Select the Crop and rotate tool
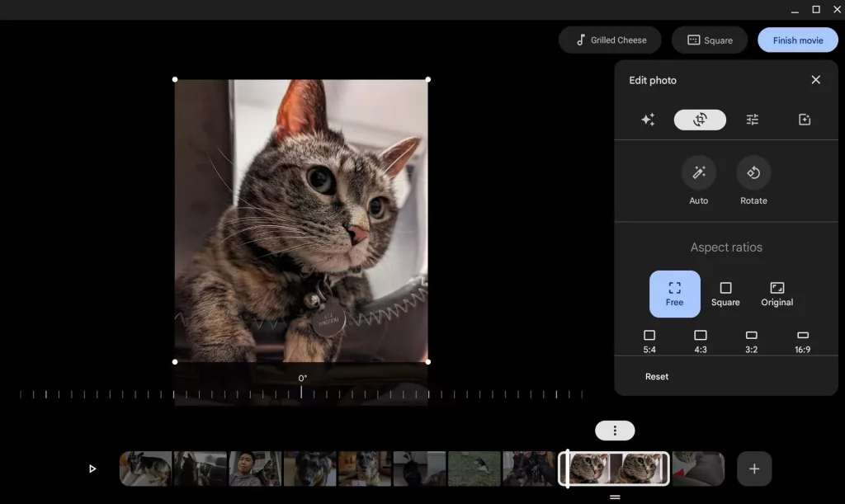The height and width of the screenshot is (504, 845). 700,120
